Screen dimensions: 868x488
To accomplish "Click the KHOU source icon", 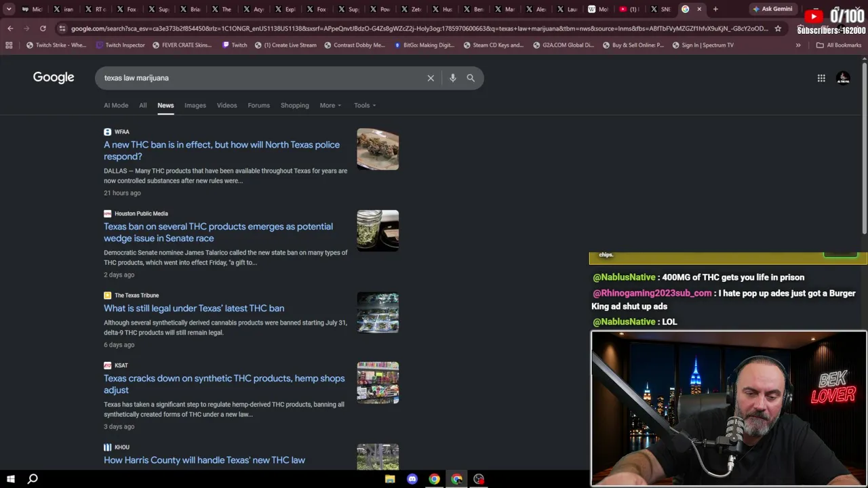I will tap(107, 447).
